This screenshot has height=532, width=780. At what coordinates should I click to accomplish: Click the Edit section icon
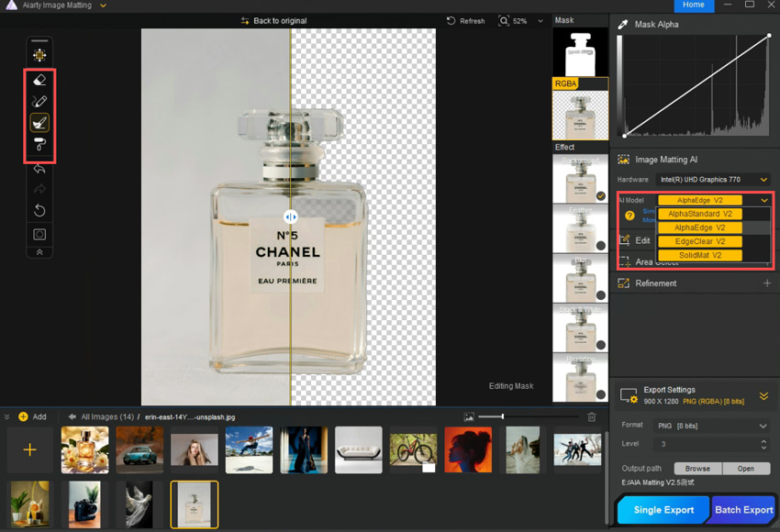624,240
